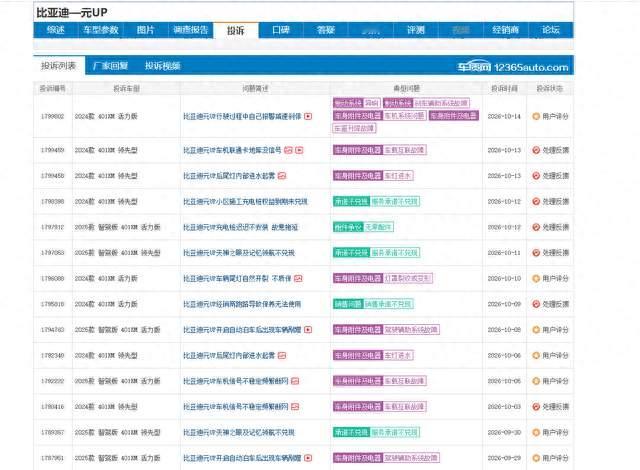Go to the 图片 tab
The width and height of the screenshot is (640, 470).
(x=146, y=30)
